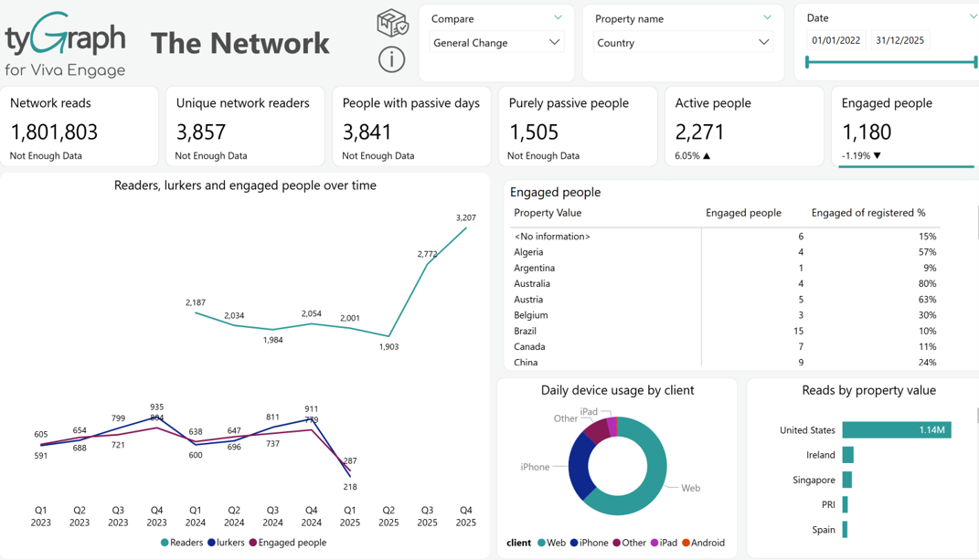Sort table by Engaged people column
The height and width of the screenshot is (560, 979).
743,213
